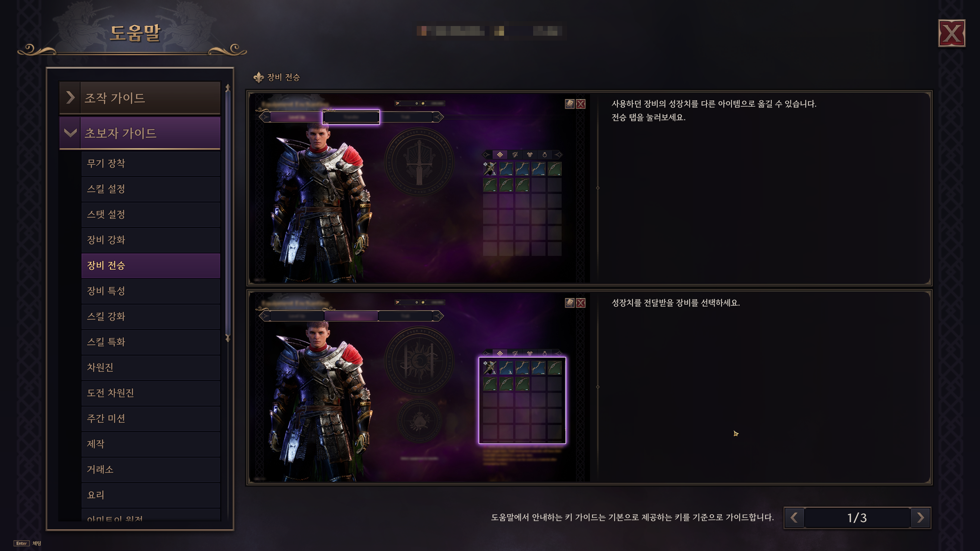Click the scroll-down arrow of the guide list
Viewport: 980px width, 551px height.
(x=227, y=338)
